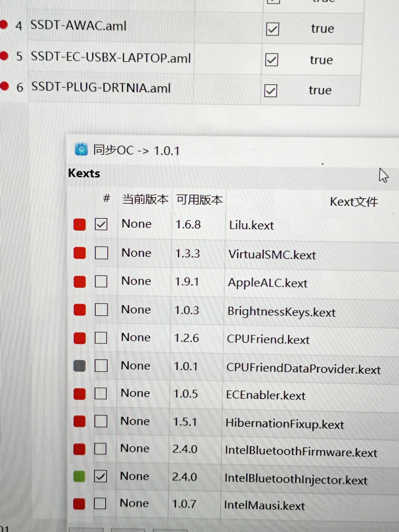Check the ECEnabler.kext checkbox
Screen dimensions: 399x532
coord(101,393)
